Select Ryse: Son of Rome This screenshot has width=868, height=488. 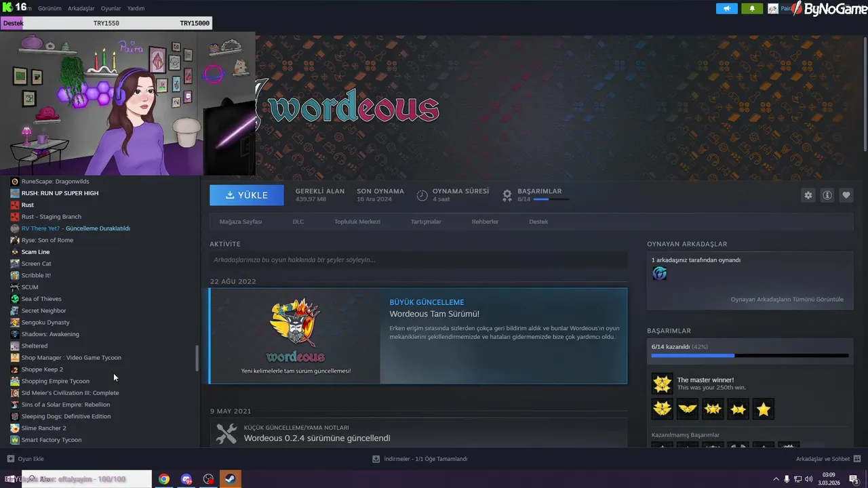pyautogui.click(x=47, y=240)
